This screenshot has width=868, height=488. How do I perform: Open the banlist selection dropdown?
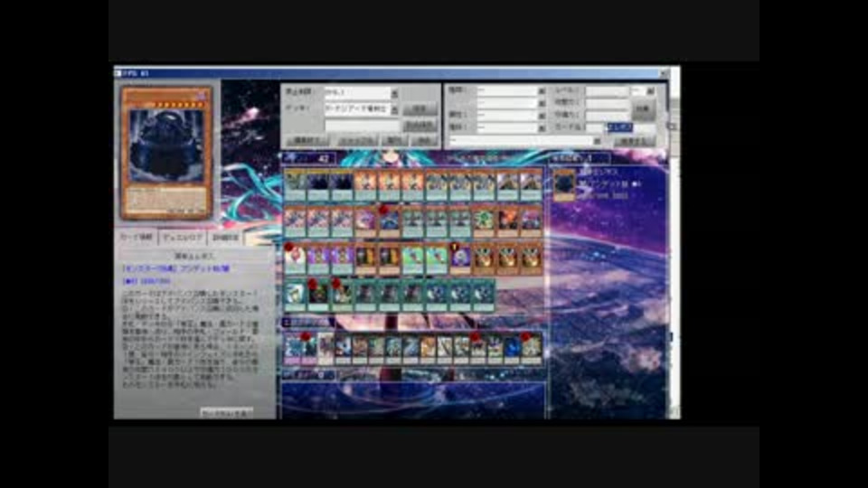click(x=361, y=92)
